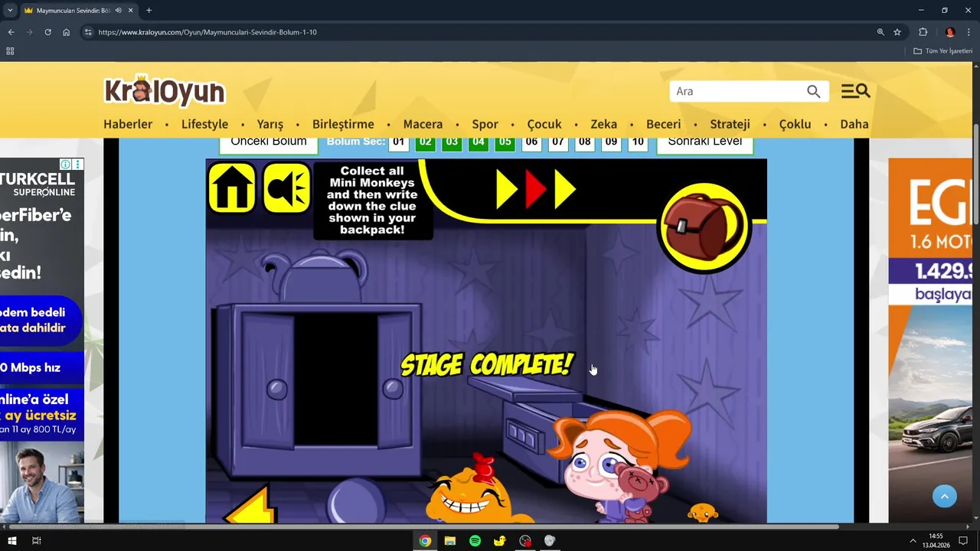Select level 01

(x=398, y=143)
